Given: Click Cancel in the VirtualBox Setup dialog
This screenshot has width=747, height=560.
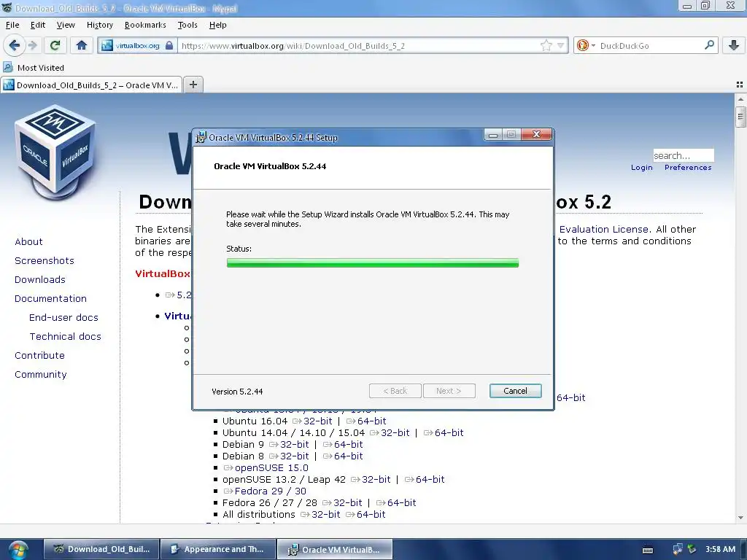Looking at the screenshot, I should coord(515,391).
